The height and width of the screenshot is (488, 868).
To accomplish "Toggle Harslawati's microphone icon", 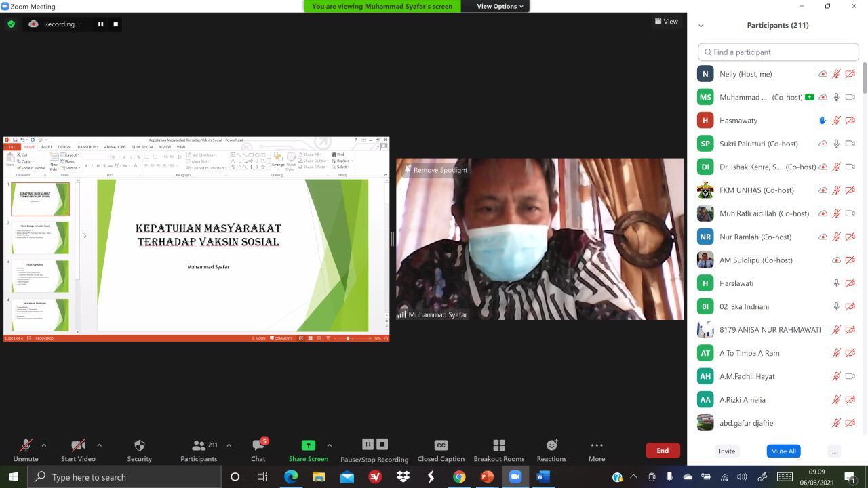I will tap(836, 283).
